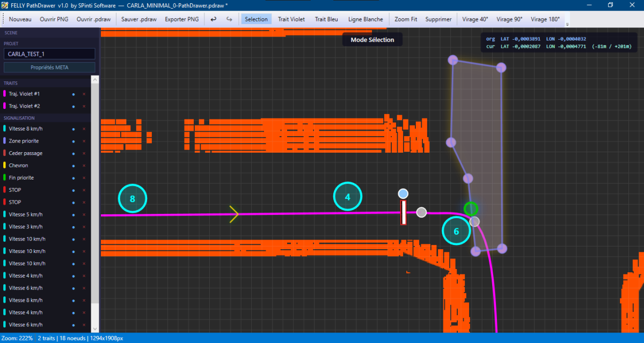644x343 pixels.
Task: Click the green Fin priorite ring
Action: pyautogui.click(x=471, y=208)
